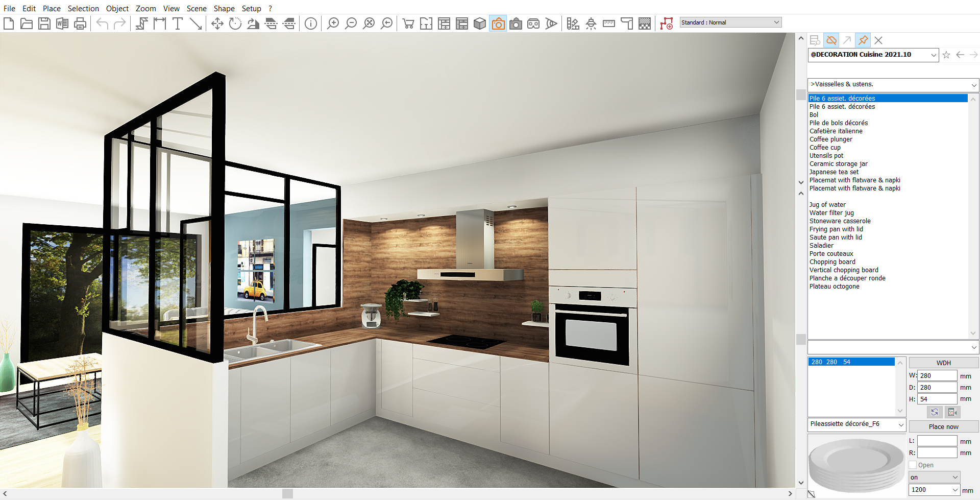The width and height of the screenshot is (980, 500).
Task: Click the 3D cube perspective icon
Action: coord(480,23)
